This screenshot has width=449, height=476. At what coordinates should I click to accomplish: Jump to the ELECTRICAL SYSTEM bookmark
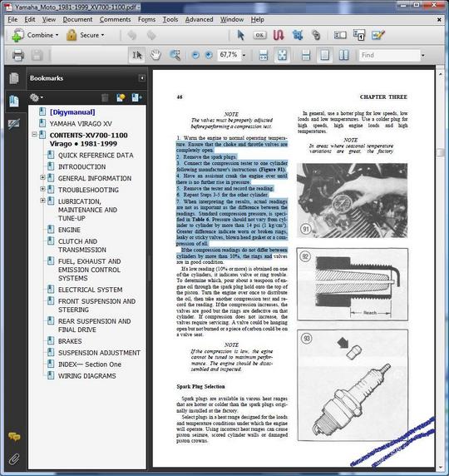[x=91, y=290]
